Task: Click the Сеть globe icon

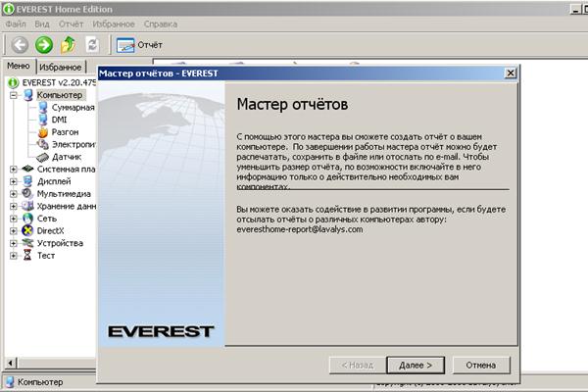Action: [x=27, y=219]
